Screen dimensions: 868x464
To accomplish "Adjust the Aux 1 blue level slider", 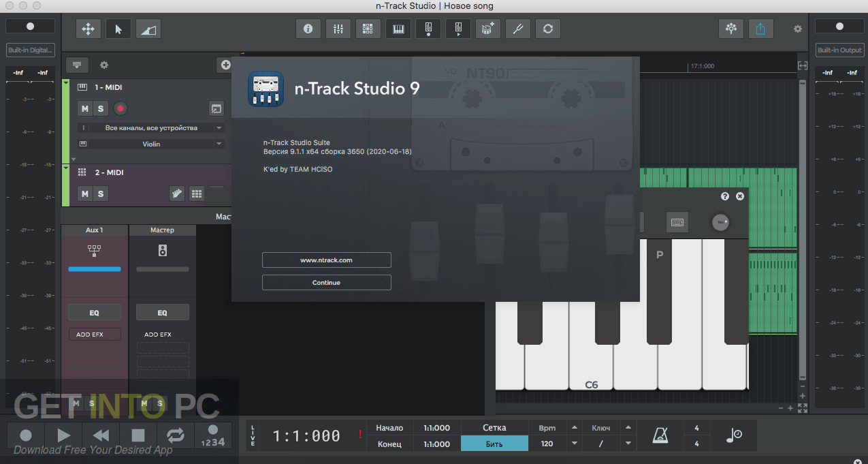I will coord(95,269).
